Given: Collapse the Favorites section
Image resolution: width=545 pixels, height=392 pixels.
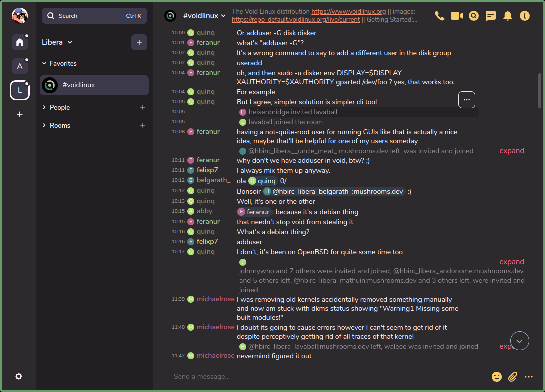Looking at the screenshot, I should (x=59, y=63).
